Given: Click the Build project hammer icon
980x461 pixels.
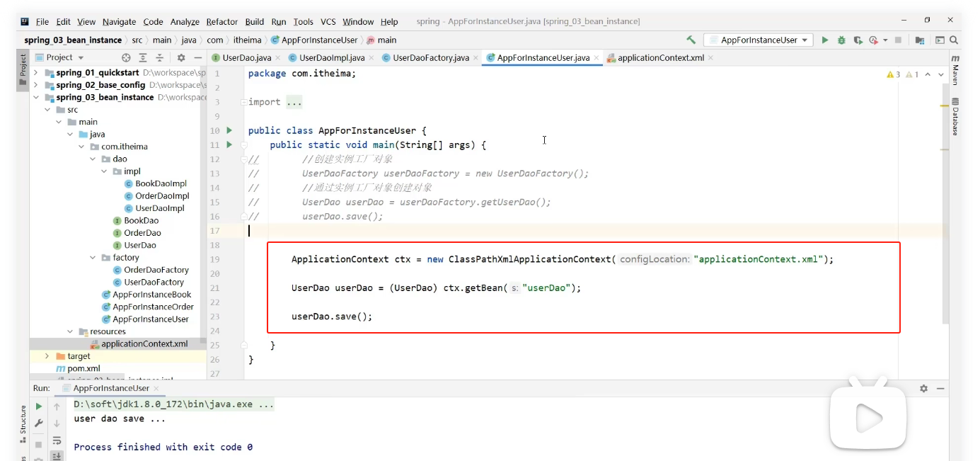Looking at the screenshot, I should [691, 40].
